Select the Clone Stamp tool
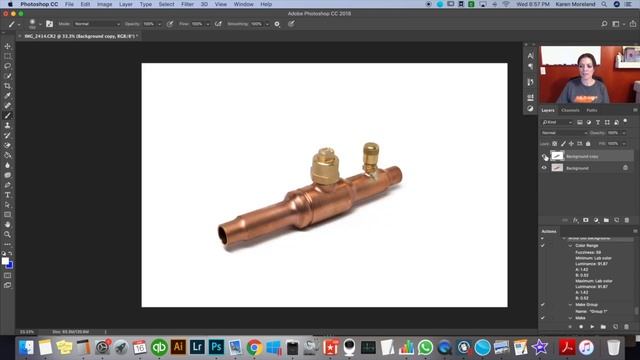The height and width of the screenshot is (360, 640). 7,125
